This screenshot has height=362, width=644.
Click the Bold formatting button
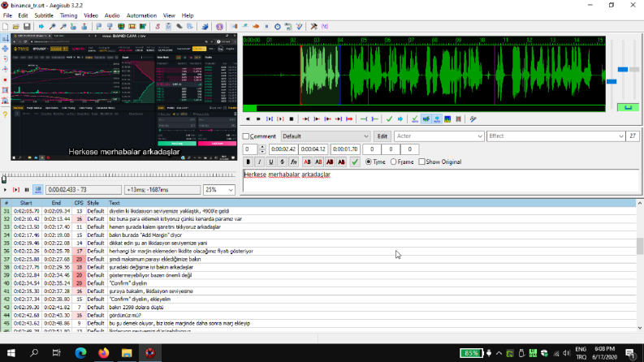(248, 162)
